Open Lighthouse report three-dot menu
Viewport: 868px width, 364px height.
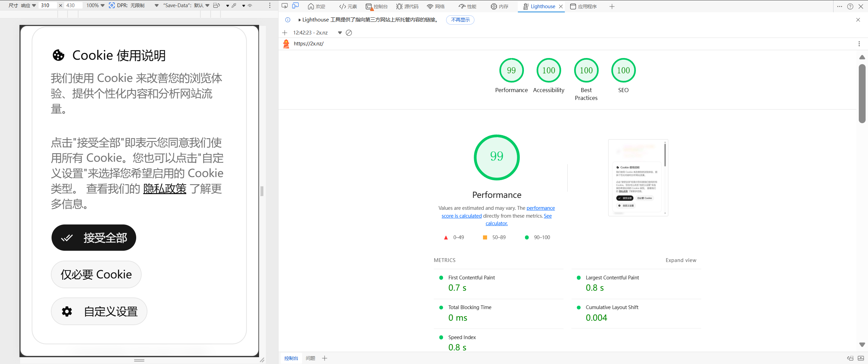point(859,44)
